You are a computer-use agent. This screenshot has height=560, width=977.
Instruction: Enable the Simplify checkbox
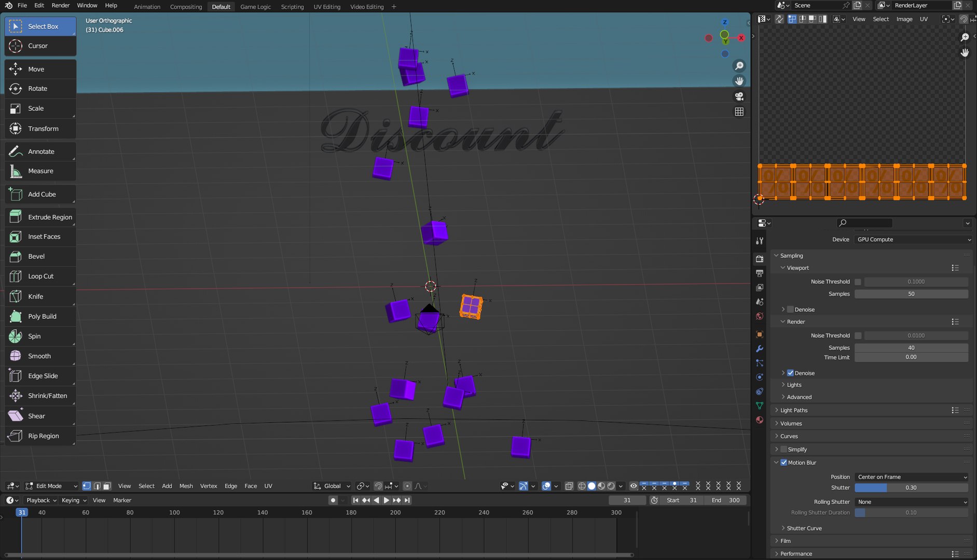pos(783,450)
